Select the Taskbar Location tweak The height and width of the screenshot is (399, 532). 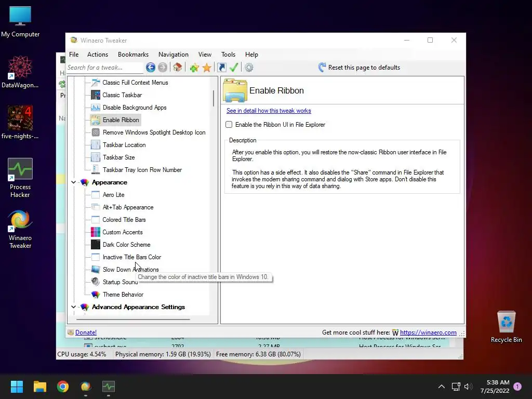click(124, 145)
